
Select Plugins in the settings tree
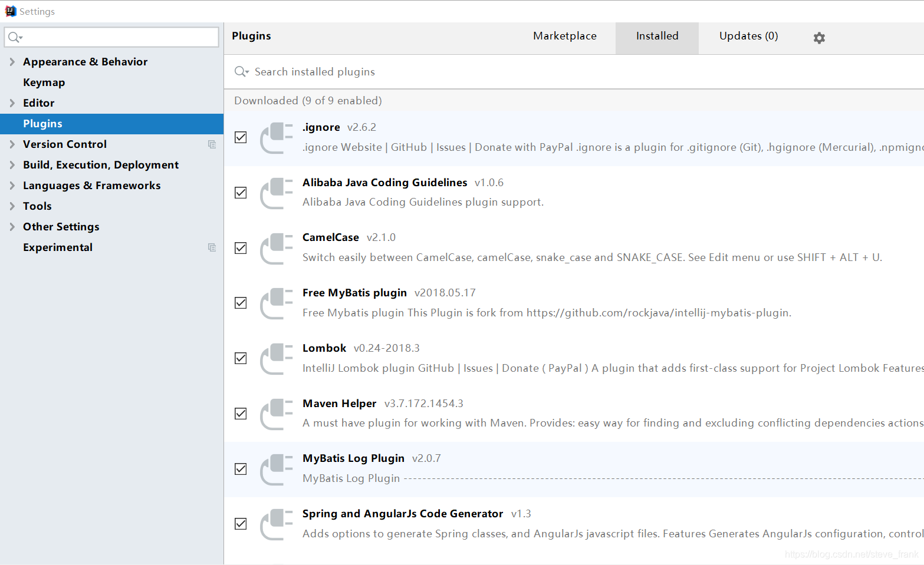(111, 124)
